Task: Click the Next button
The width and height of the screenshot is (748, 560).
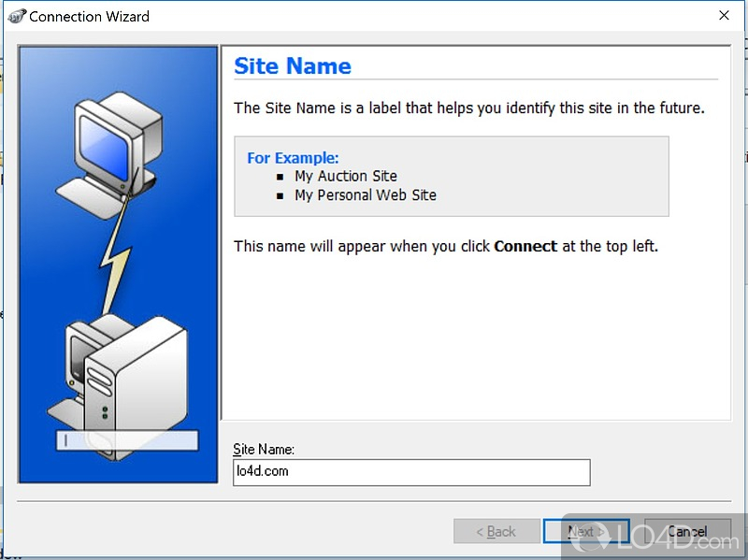Action: [x=586, y=531]
